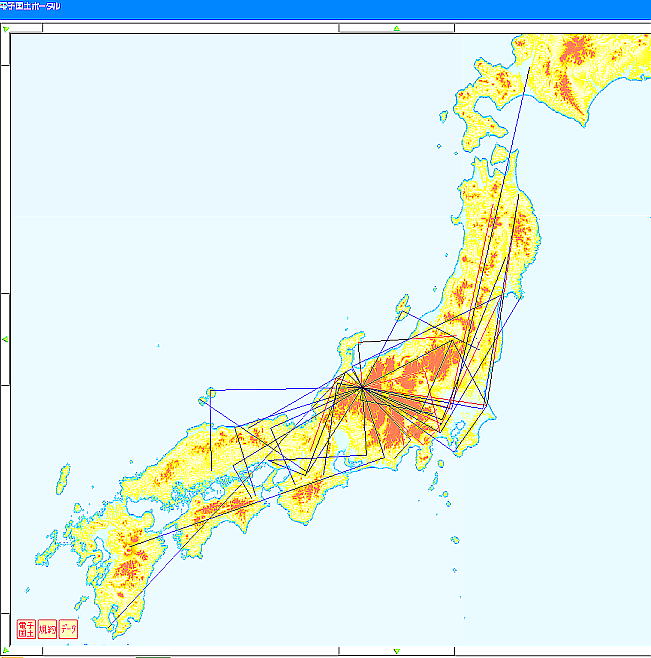The image size is (651, 658).
Task: Click the Noto Peninsula on the map
Action: coord(347,350)
